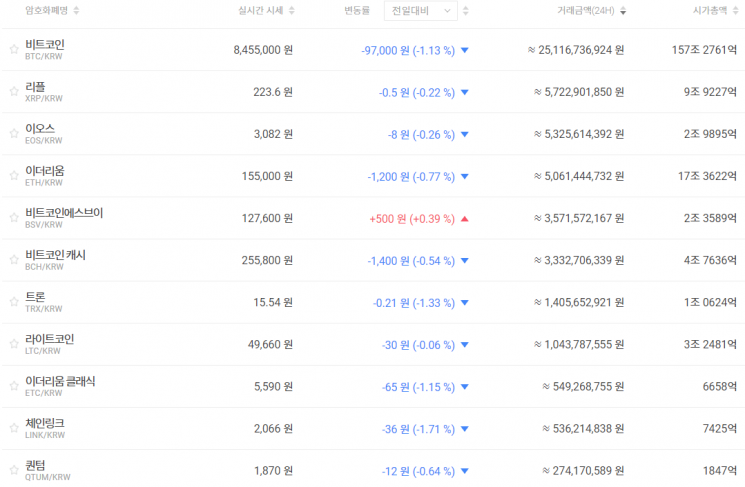Select the change -1,400 원 (-0.54 %)
The width and height of the screenshot is (745, 487).
click(x=411, y=260)
